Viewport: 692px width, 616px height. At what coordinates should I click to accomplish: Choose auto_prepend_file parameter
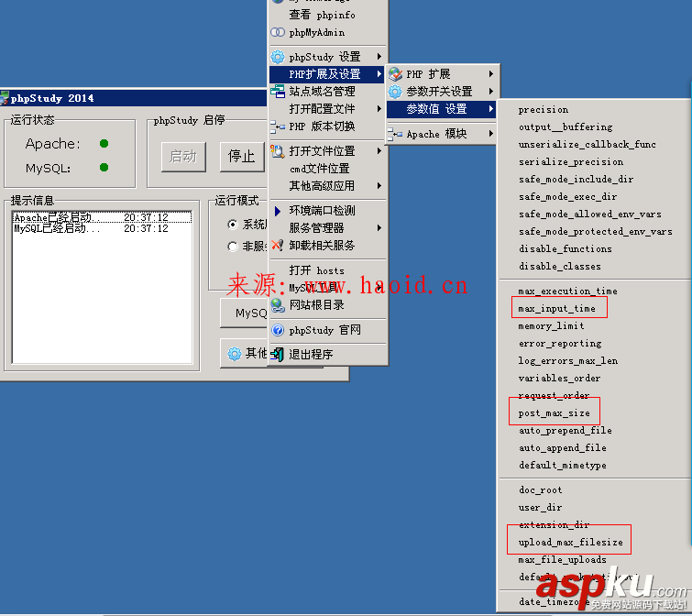tap(566, 430)
